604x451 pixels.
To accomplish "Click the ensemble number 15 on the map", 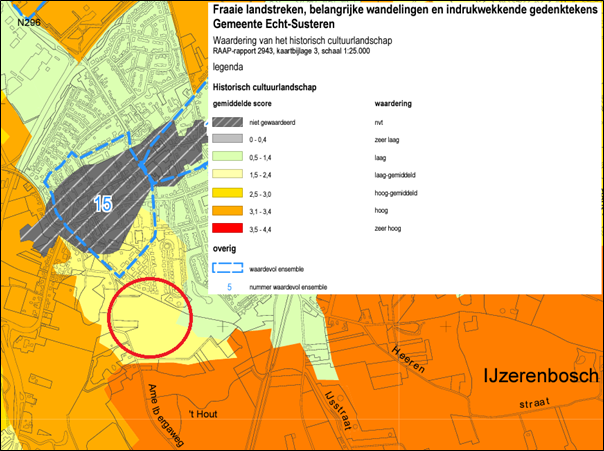I will coord(103,204).
